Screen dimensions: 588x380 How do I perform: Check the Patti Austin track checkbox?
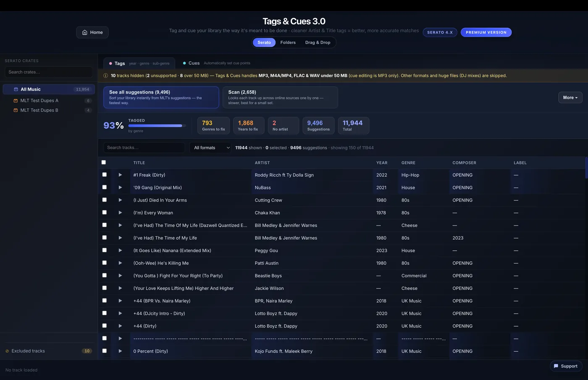pos(105,262)
